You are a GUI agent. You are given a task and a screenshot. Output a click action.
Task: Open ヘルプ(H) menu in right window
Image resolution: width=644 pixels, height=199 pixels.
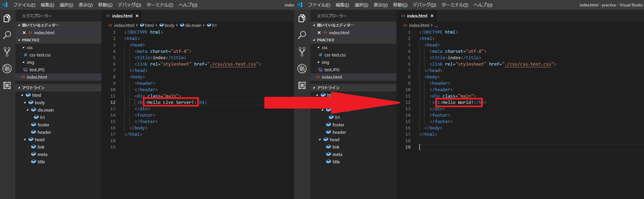(483, 5)
